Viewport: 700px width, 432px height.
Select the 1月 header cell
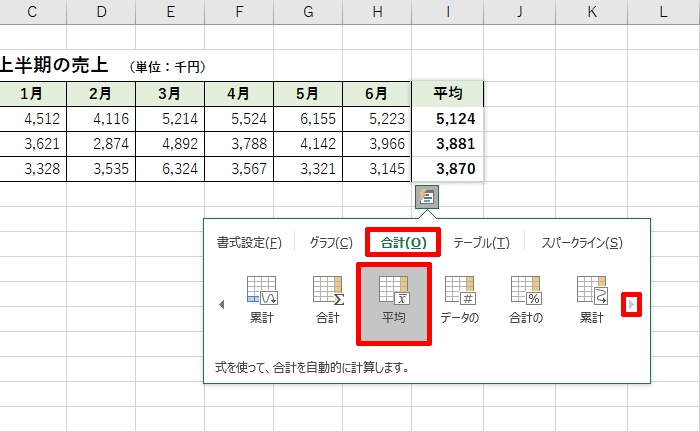pos(32,94)
